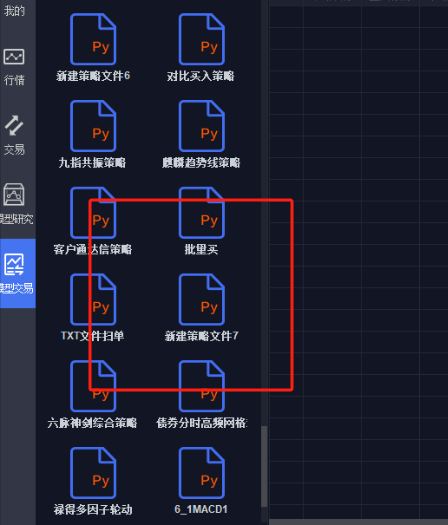Go to the 我的 sidebar item
The height and width of the screenshot is (525, 448).
point(14,11)
